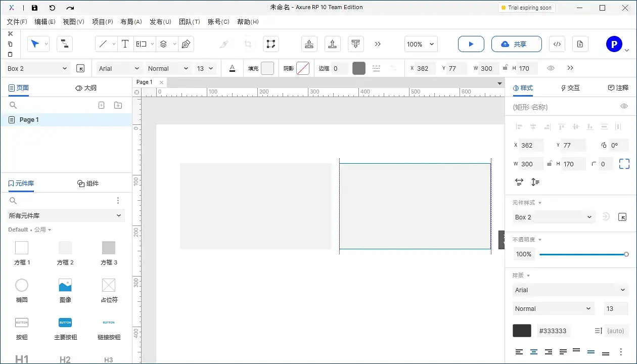Select the connector tool in toolbar
The width and height of the screenshot is (637, 364).
coord(64,44)
